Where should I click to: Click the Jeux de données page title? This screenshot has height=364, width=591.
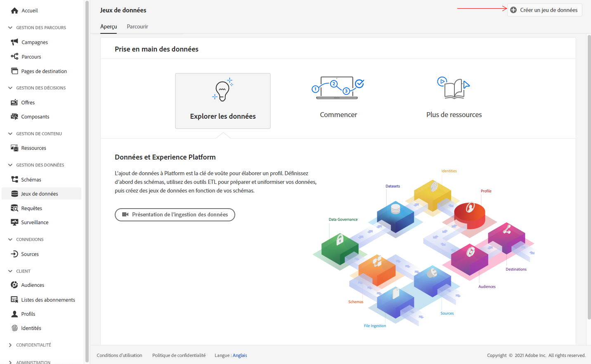(x=123, y=10)
